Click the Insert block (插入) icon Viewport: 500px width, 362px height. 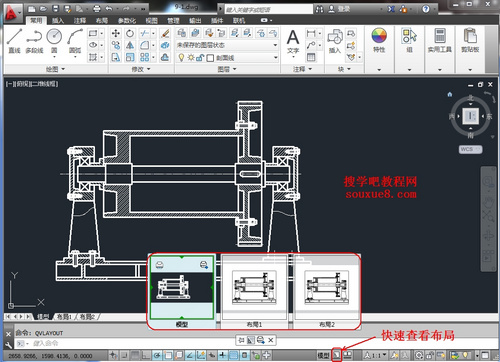click(x=335, y=41)
